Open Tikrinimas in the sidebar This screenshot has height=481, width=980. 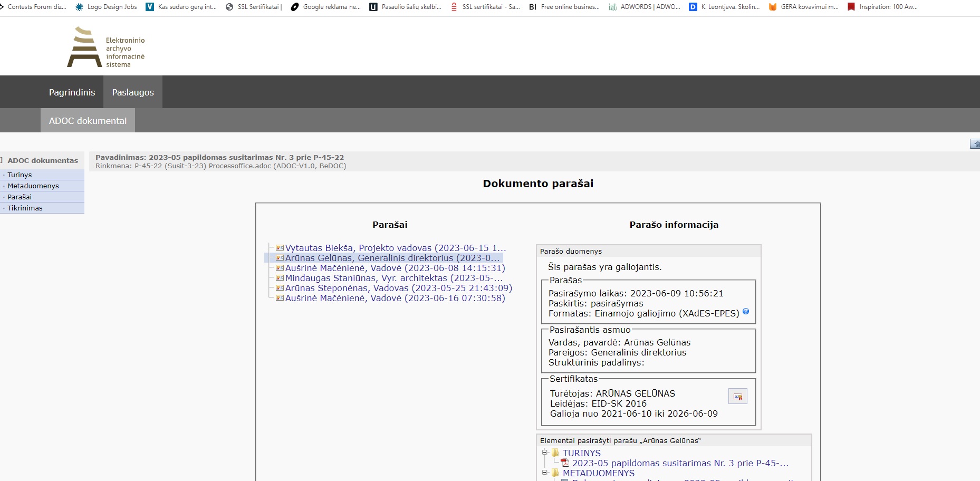pos(25,208)
